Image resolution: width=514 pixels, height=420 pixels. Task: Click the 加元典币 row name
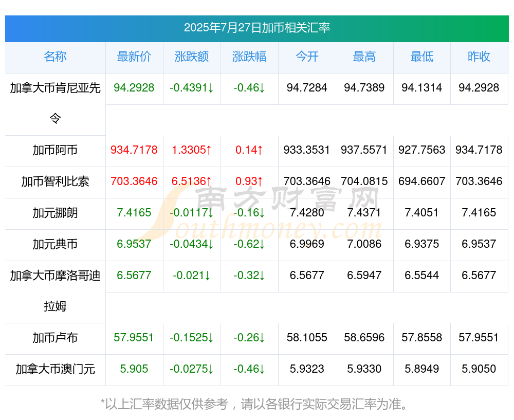tap(55, 244)
